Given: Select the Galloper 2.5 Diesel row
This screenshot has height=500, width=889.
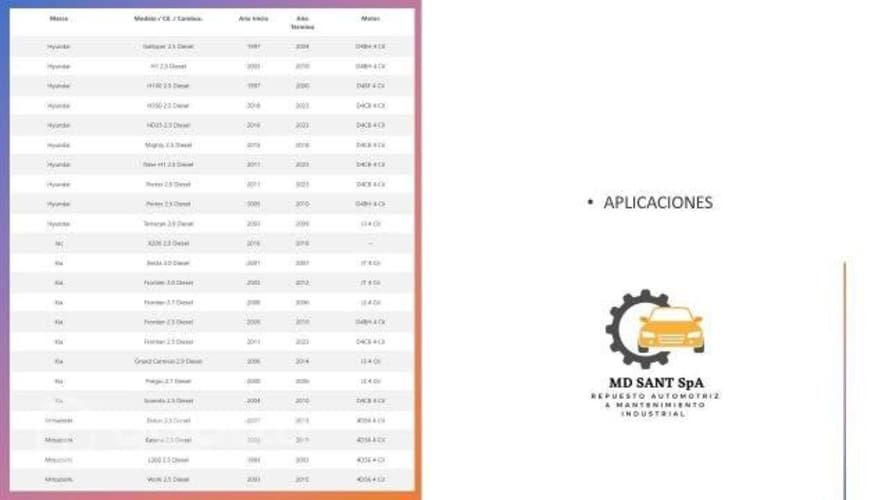Looking at the screenshot, I should click(168, 47).
